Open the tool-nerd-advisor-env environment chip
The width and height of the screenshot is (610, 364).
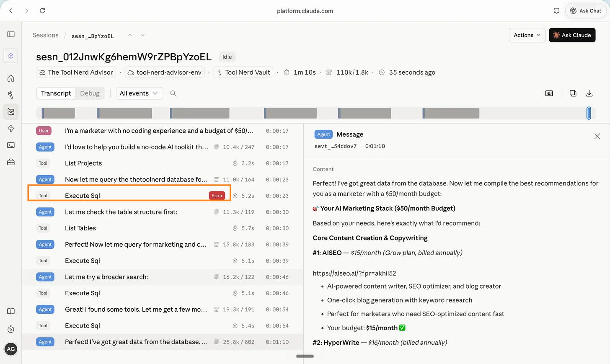(165, 72)
